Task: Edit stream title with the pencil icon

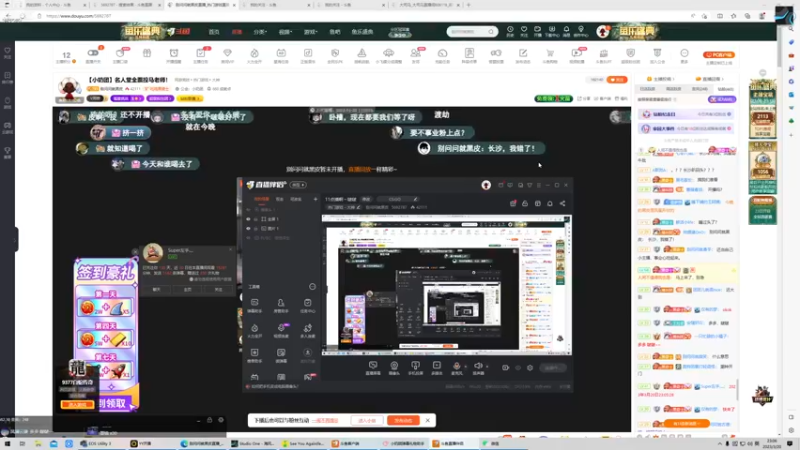Action: [x=415, y=199]
